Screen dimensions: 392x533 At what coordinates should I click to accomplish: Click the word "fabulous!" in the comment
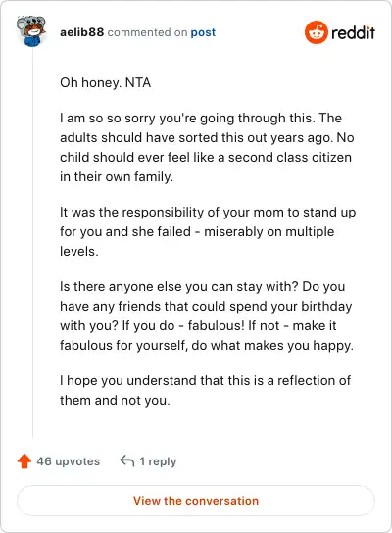217,325
